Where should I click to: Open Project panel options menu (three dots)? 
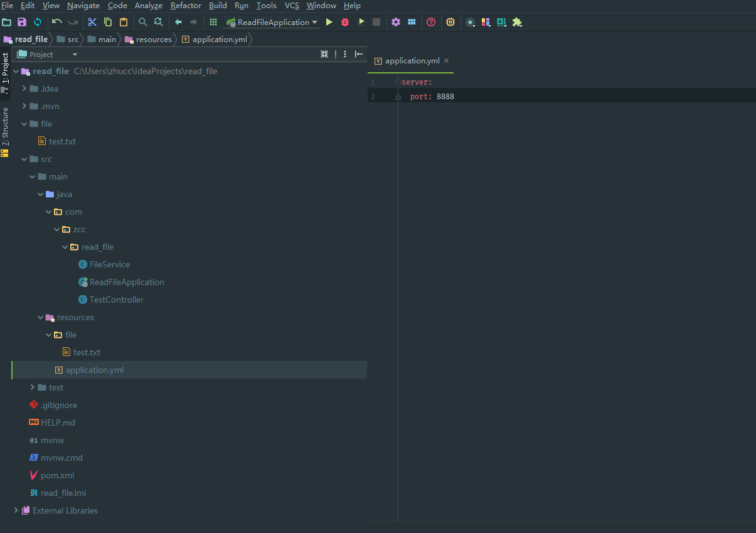345,55
